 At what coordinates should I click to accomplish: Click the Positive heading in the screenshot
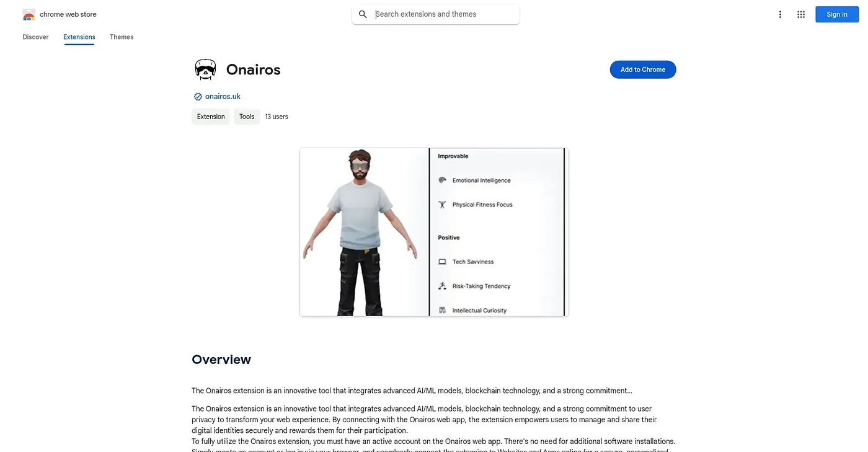click(x=449, y=237)
